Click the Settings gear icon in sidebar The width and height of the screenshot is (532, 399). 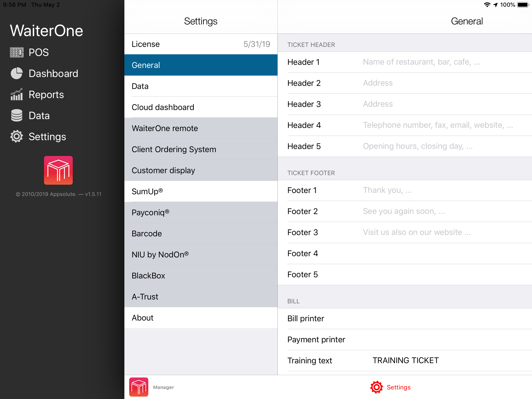coord(17,137)
